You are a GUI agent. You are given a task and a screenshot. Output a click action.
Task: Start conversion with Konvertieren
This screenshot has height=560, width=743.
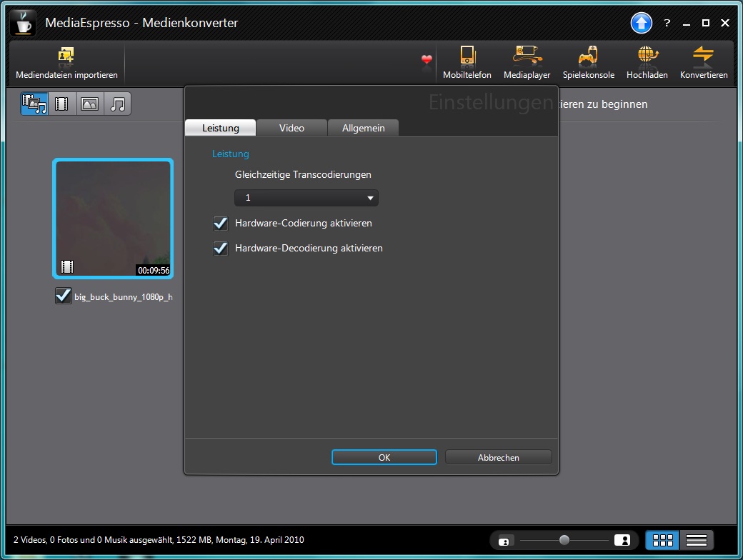click(704, 63)
